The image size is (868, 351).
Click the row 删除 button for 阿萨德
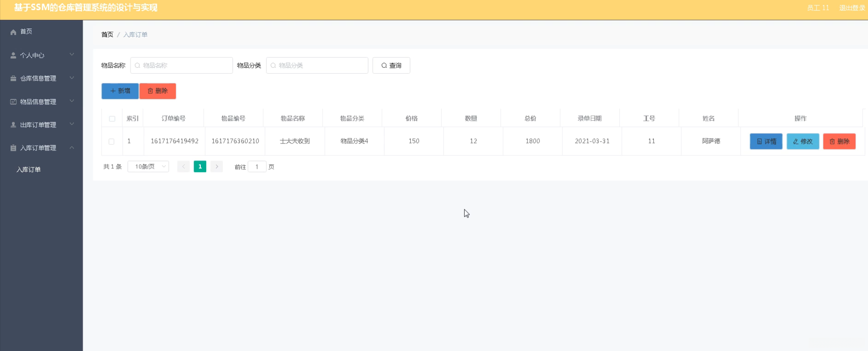(x=839, y=141)
